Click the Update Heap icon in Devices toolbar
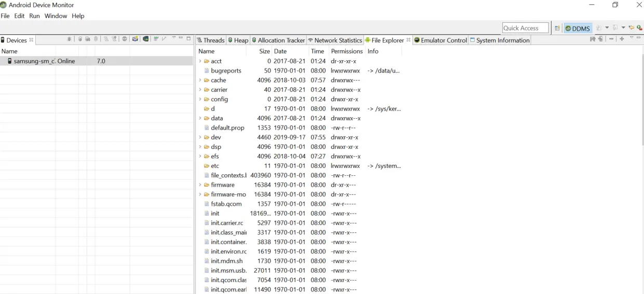Screen dimensions: 644x294 80,39
